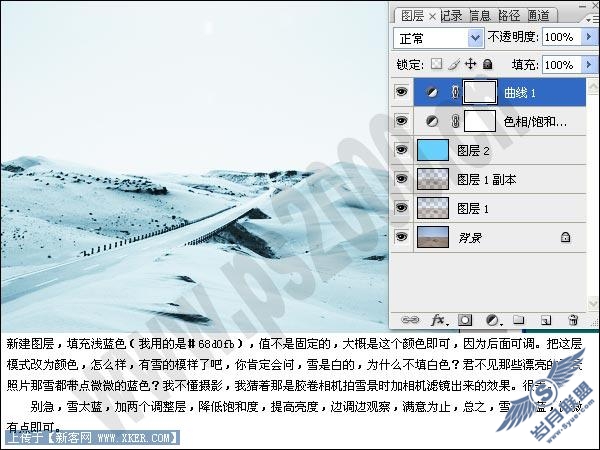The width and height of the screenshot is (600, 450).
Task: Create a new layer
Action: tap(546, 320)
